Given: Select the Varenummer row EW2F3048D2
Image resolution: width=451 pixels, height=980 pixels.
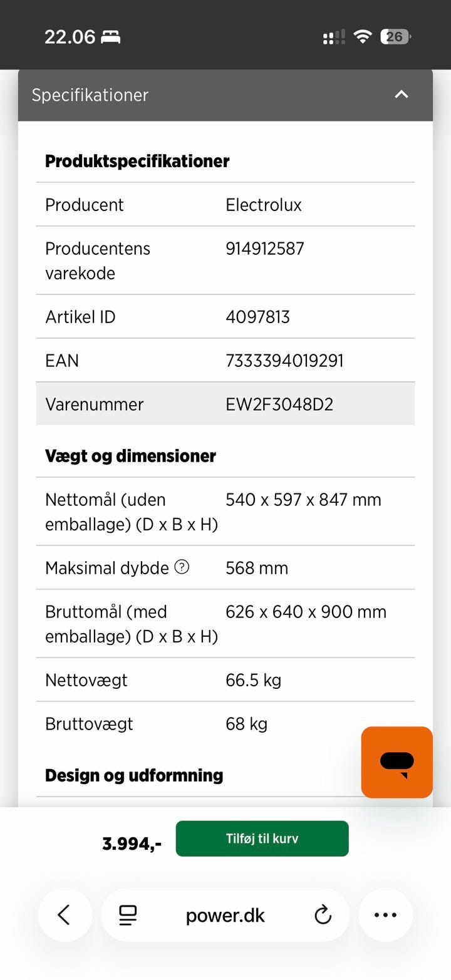Looking at the screenshot, I should (225, 404).
